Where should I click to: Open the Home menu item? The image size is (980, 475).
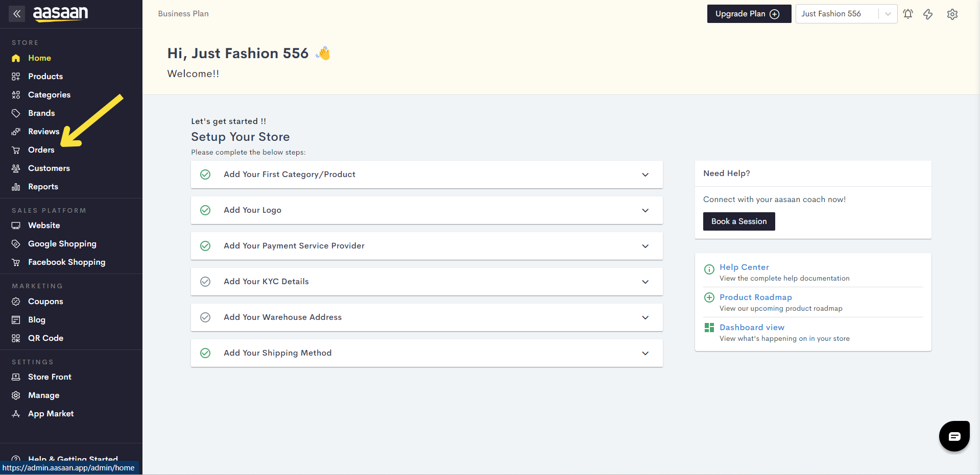point(39,58)
